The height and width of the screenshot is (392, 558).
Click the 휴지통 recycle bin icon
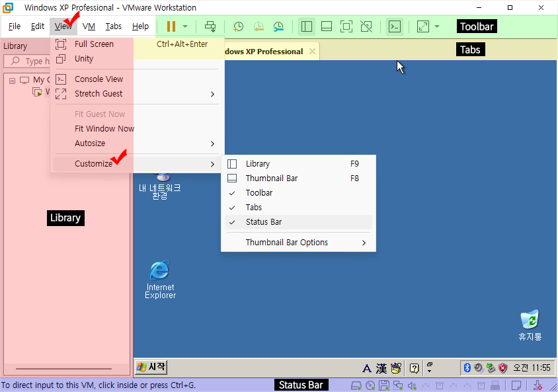click(x=530, y=325)
